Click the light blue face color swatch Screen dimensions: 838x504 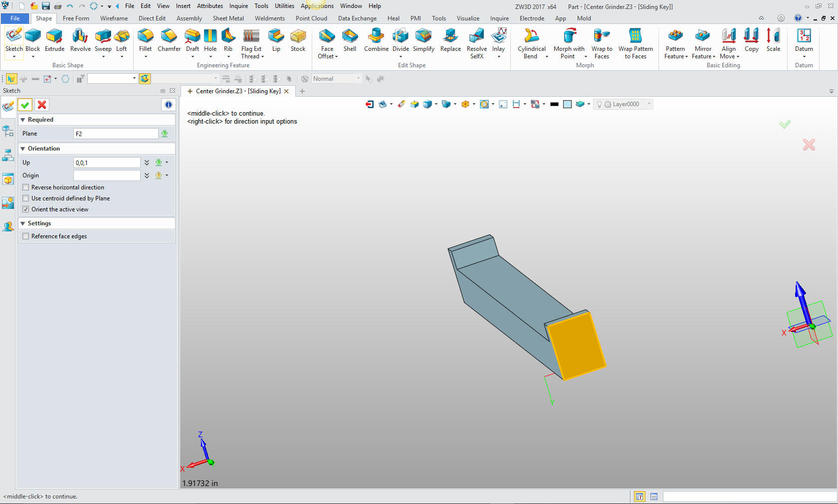[567, 104]
